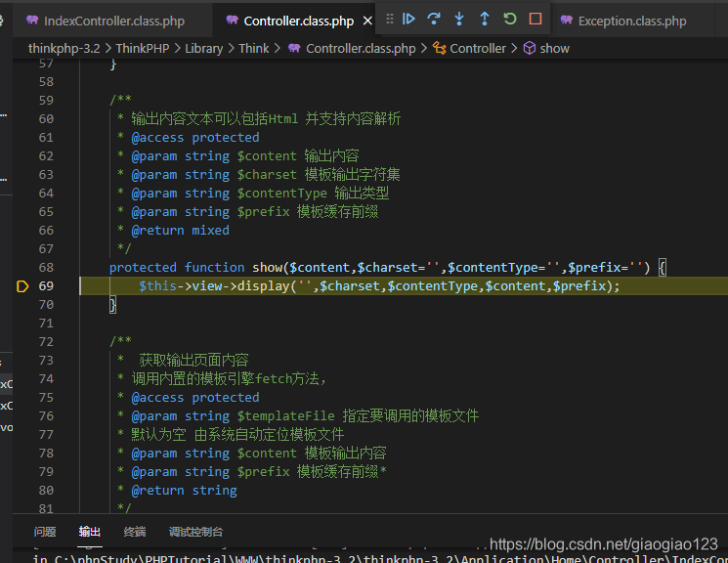Click '$templateFile' in the line 76 comment
The image size is (728, 563).
point(286,416)
